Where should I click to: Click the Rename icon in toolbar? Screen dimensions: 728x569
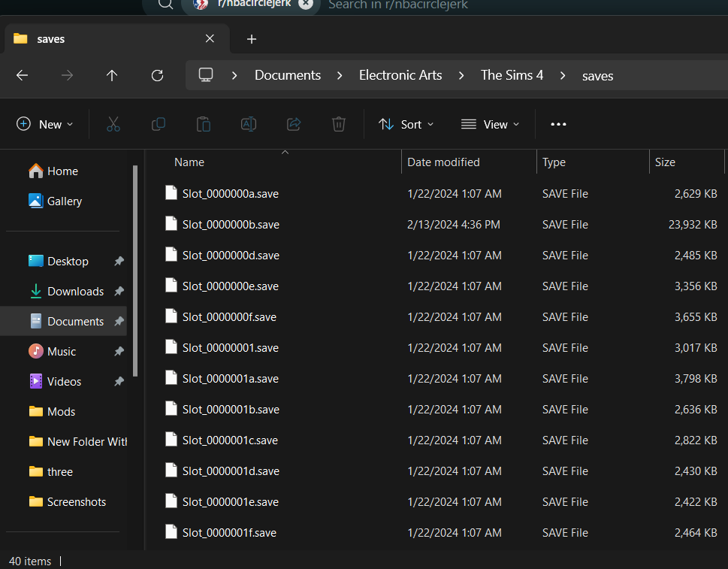pyautogui.click(x=249, y=124)
